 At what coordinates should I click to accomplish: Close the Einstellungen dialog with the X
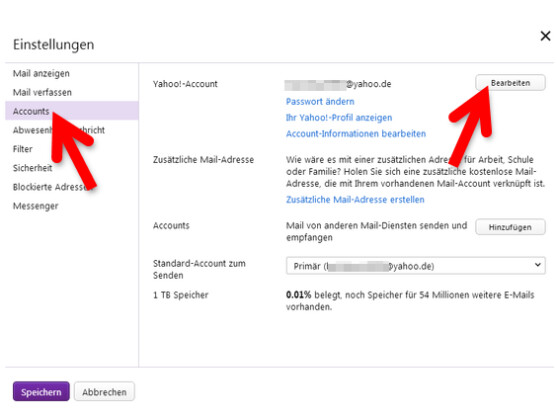pyautogui.click(x=545, y=36)
